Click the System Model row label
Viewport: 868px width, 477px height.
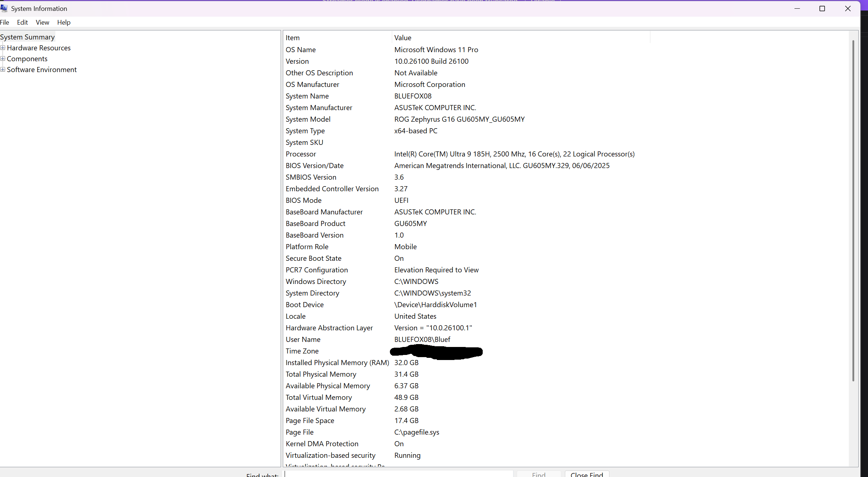(308, 119)
